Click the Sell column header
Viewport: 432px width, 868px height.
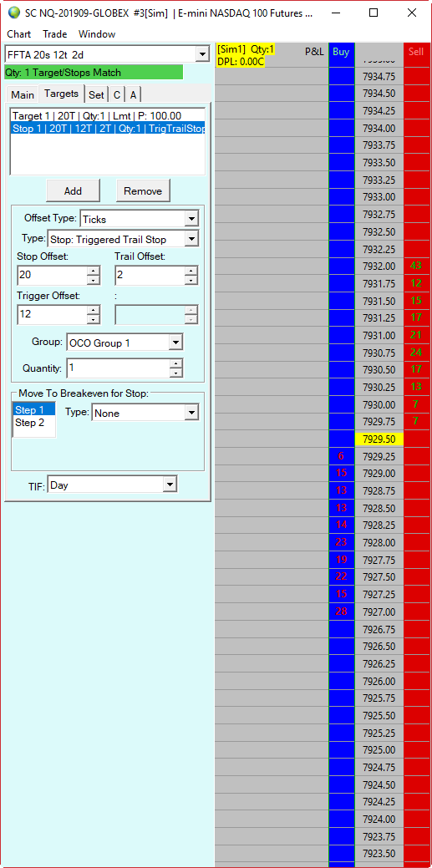pyautogui.click(x=416, y=52)
